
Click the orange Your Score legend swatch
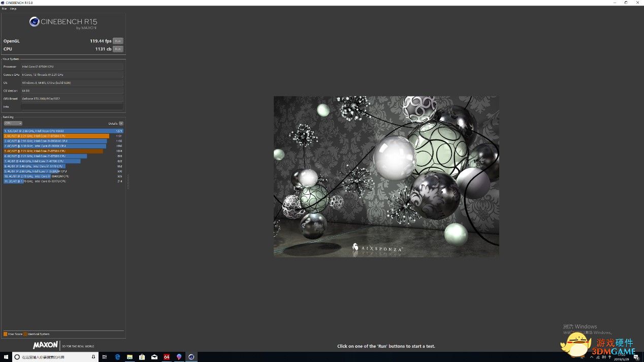point(5,334)
